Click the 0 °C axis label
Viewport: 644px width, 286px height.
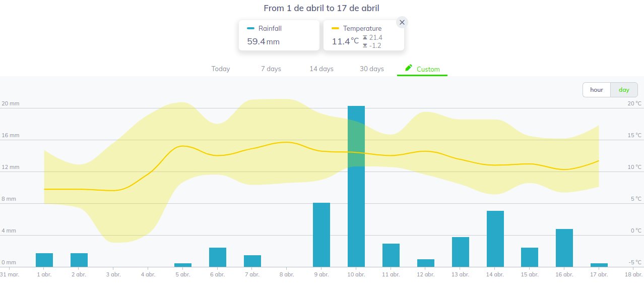pos(636,231)
